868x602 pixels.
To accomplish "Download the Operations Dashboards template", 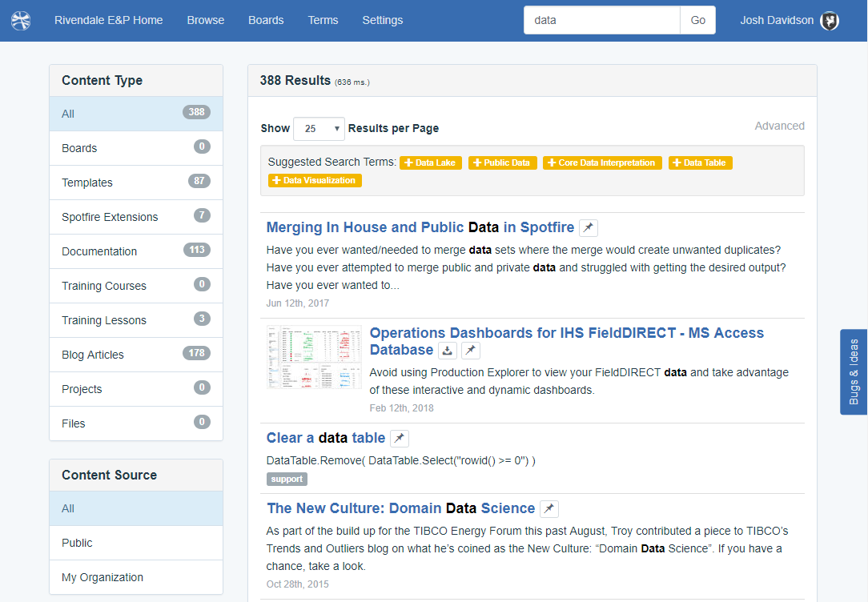I will pos(448,351).
